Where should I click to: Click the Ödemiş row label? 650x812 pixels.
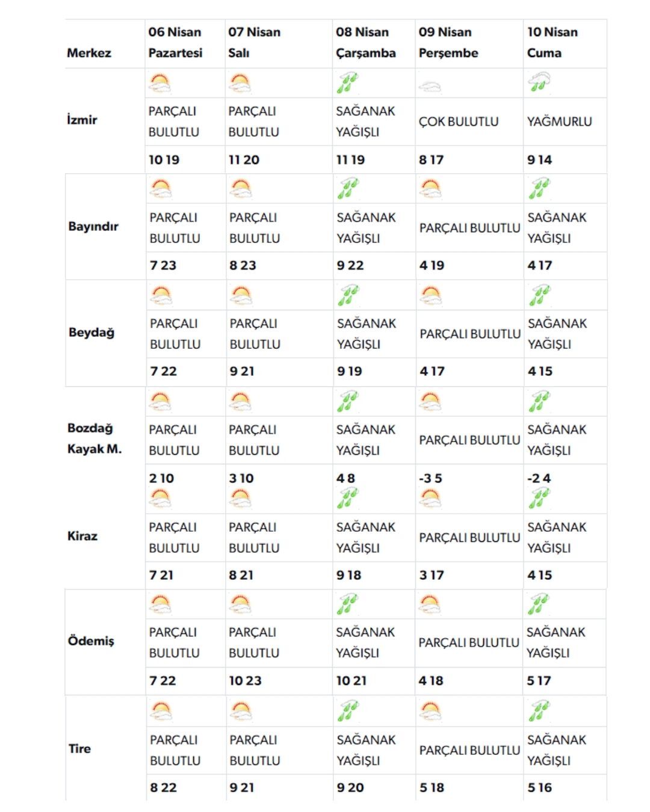click(x=90, y=641)
